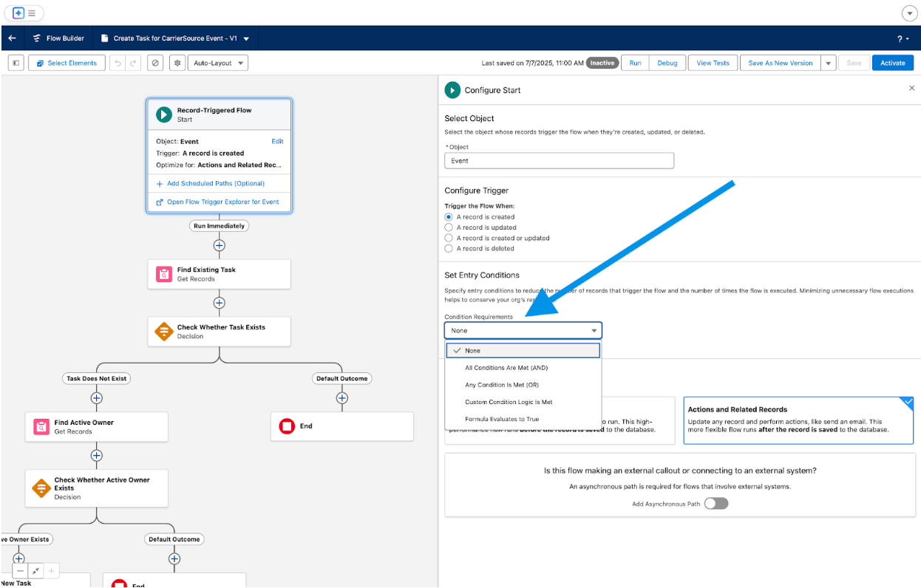Toggle Add Asynchronous Path switch
The height and width of the screenshot is (588, 921).
pos(716,503)
